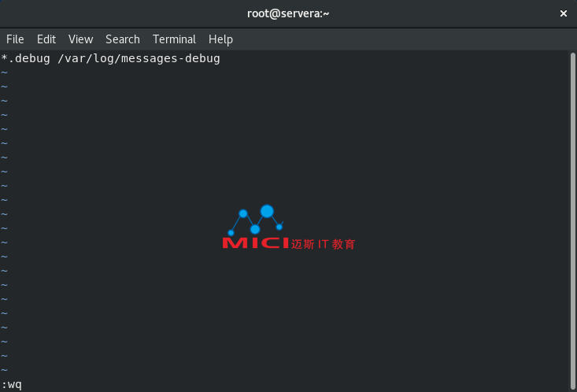Place cursor on the *.debug selector text
Image resolution: width=577 pixels, height=392 pixels.
(25, 58)
